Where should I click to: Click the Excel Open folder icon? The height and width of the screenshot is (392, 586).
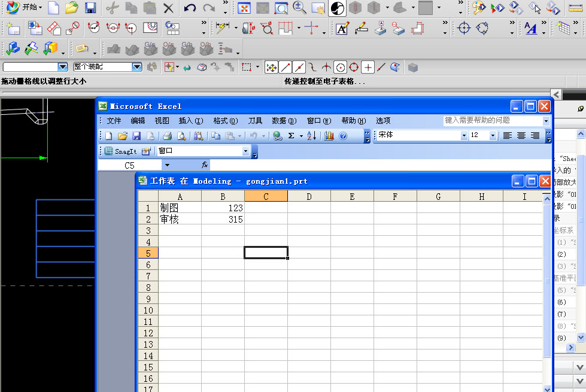pos(123,136)
